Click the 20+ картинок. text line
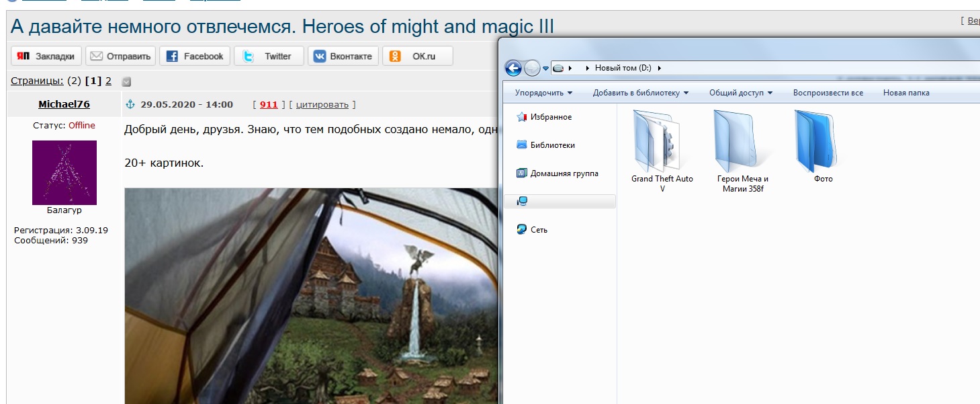Screen dimensions: 980x404 point(163,163)
